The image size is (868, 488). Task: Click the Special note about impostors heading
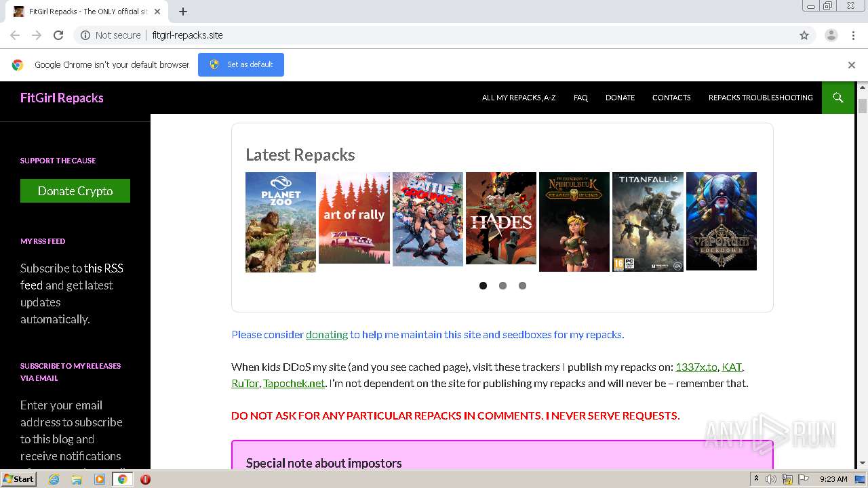[324, 463]
